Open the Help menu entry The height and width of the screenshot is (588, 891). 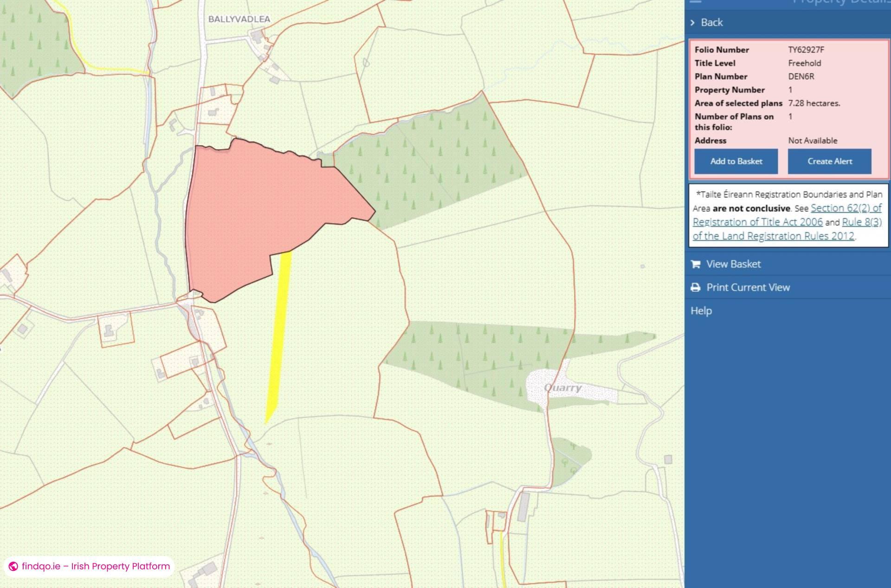[701, 311]
